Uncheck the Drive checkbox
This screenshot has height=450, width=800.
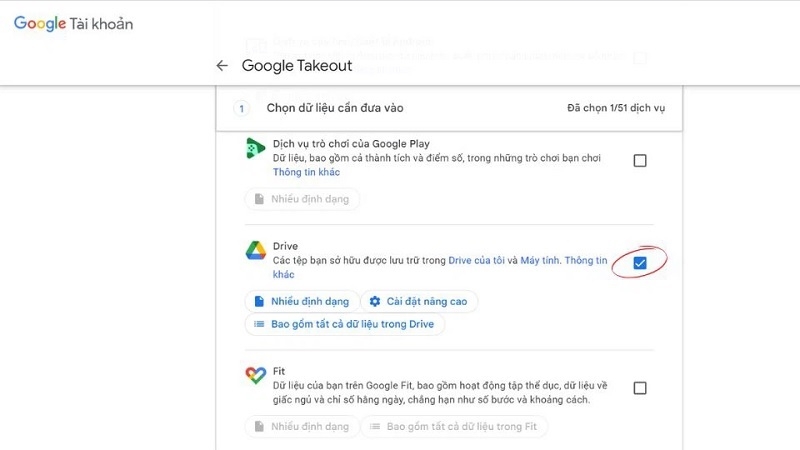coord(640,262)
